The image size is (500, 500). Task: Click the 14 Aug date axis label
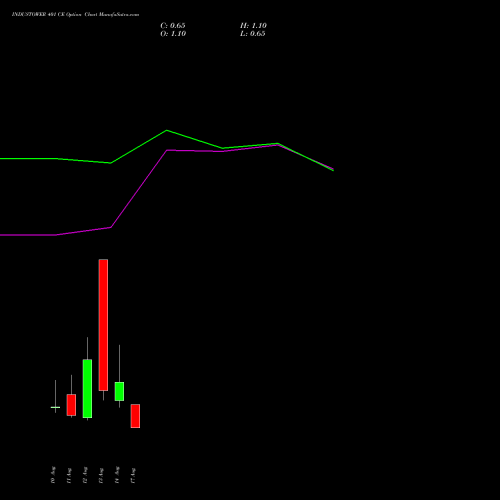click(117, 475)
